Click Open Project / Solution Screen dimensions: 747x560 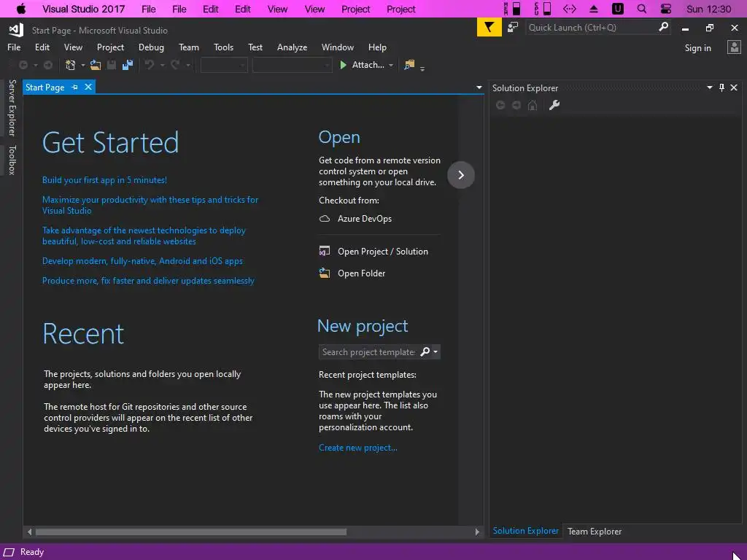coord(382,251)
